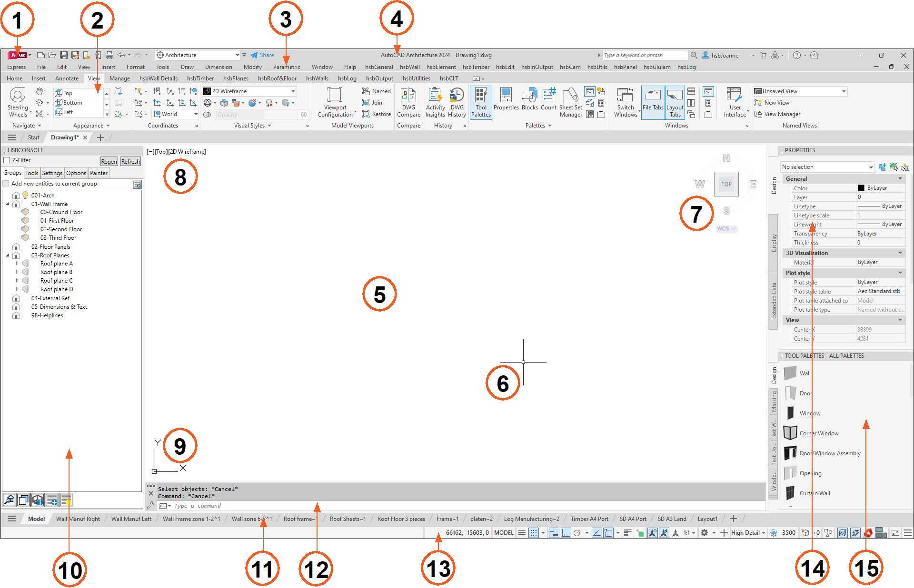Launch DWG Compare tool
Image resolution: width=914 pixels, height=588 pixels.
[x=408, y=102]
